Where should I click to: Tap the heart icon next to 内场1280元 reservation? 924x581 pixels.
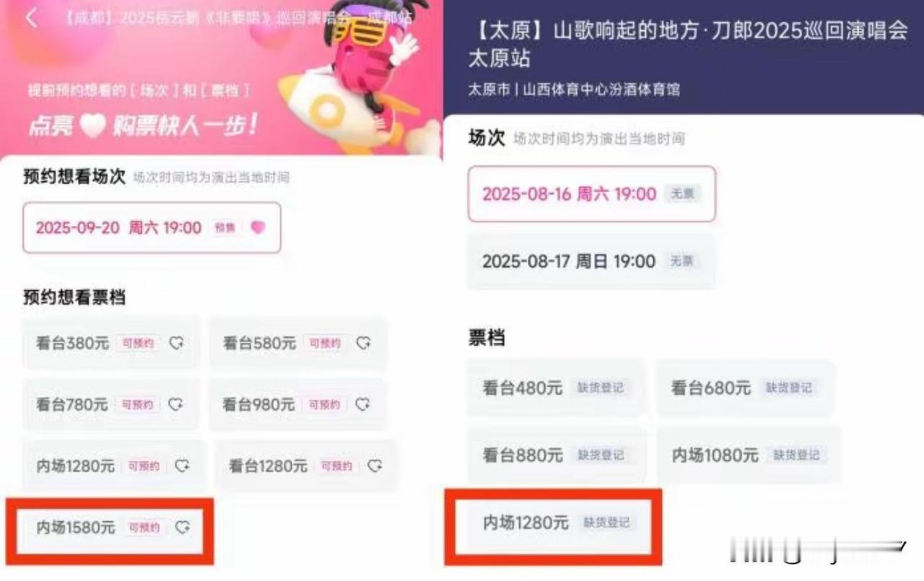coord(182,466)
